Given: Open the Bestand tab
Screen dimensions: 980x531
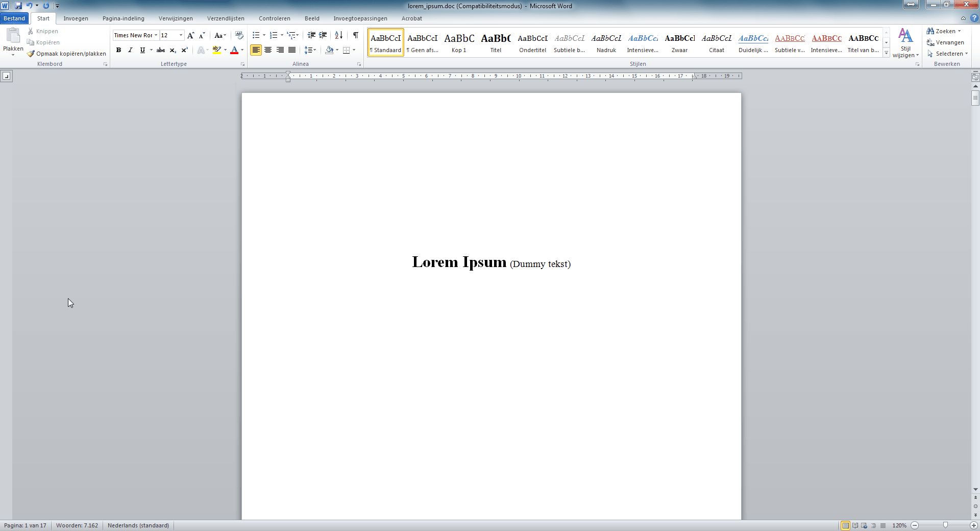Looking at the screenshot, I should click(14, 18).
